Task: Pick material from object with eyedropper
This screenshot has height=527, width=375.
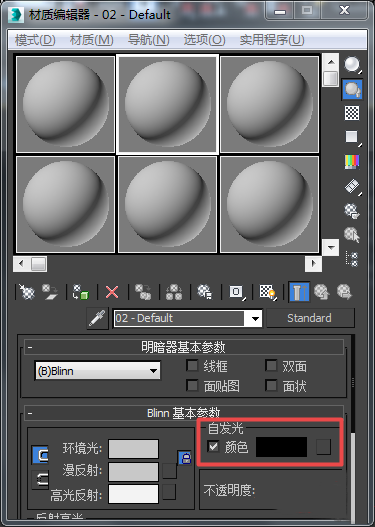Action: click(97, 318)
